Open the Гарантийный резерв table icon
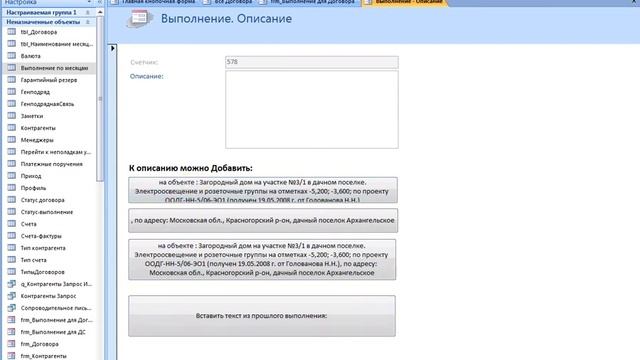The height and width of the screenshot is (360, 640). pyautogui.click(x=12, y=80)
